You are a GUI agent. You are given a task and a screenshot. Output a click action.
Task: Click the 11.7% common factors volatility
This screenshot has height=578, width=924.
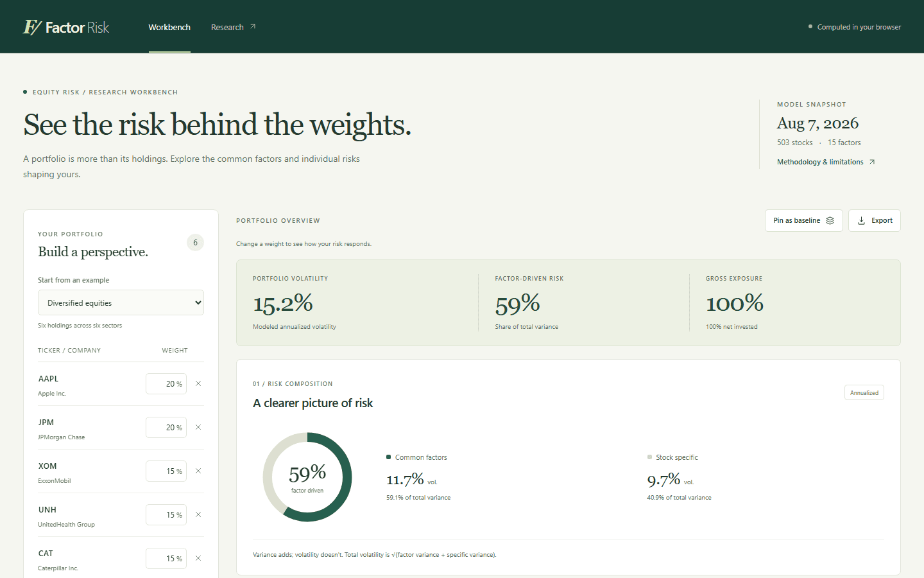click(x=405, y=479)
